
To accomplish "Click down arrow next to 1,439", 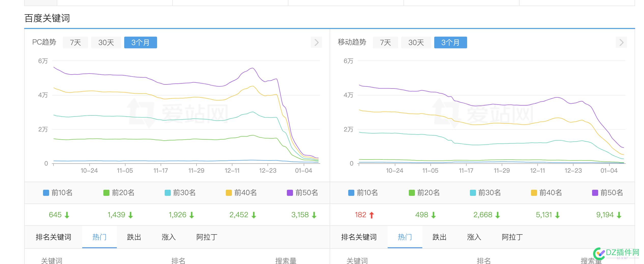I will 131,215.
